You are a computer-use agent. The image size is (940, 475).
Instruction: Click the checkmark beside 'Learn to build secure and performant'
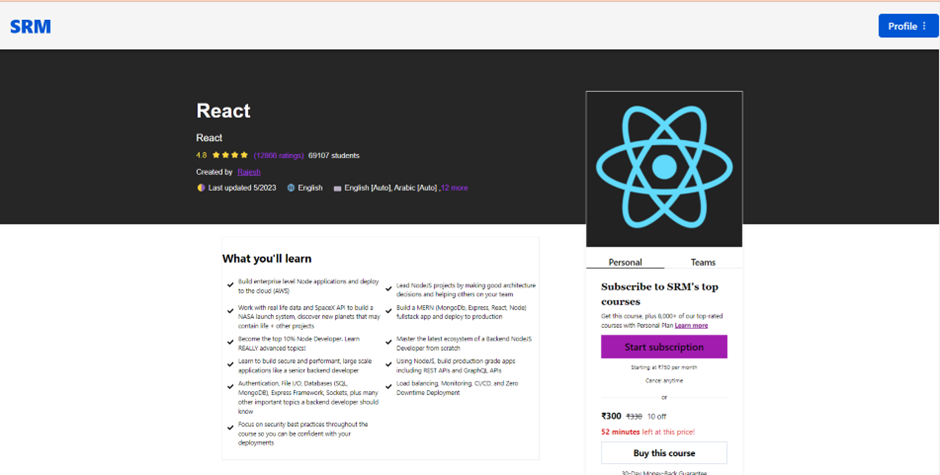coord(230,364)
